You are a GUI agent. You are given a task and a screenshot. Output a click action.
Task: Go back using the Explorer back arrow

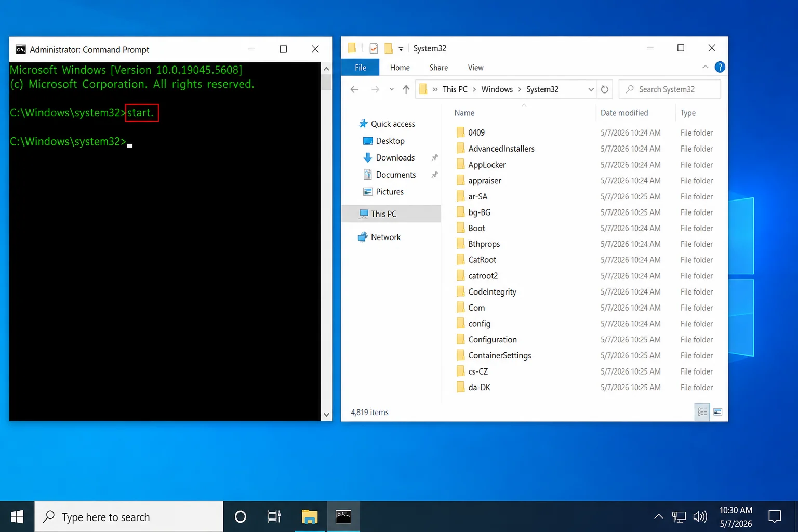tap(354, 89)
